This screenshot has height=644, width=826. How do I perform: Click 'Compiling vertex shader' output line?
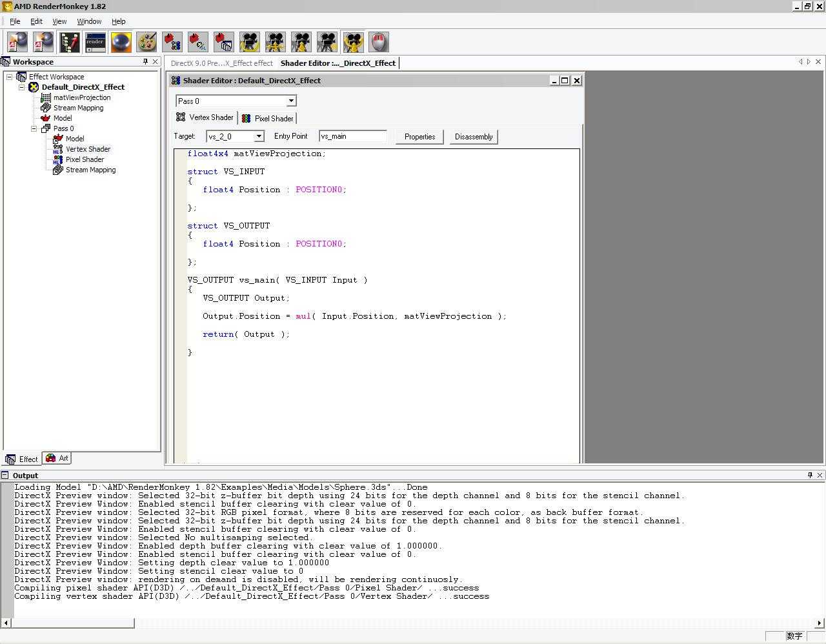pos(252,596)
